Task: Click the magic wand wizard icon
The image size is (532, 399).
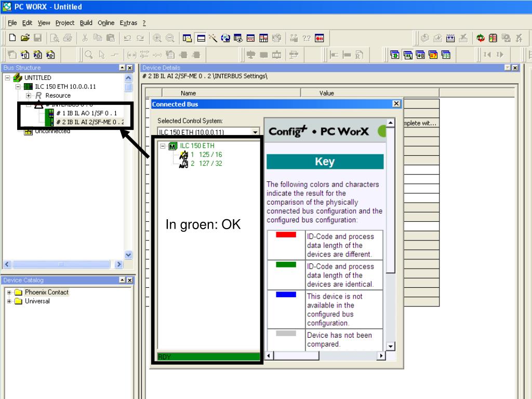Action: click(213, 37)
